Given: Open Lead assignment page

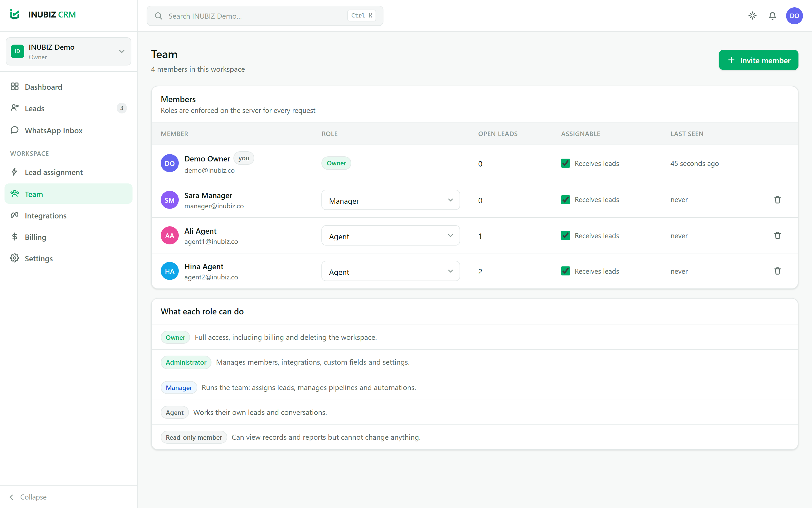Looking at the screenshot, I should tap(69, 172).
